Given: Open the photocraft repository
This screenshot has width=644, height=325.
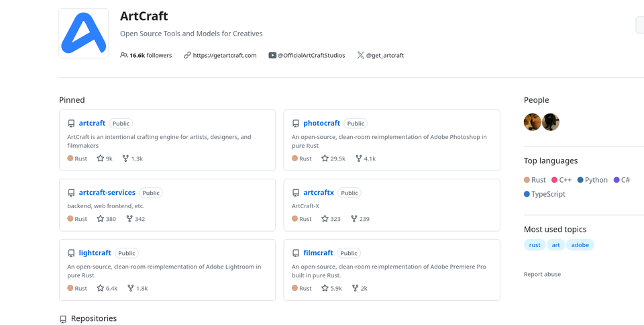Looking at the screenshot, I should (x=321, y=123).
